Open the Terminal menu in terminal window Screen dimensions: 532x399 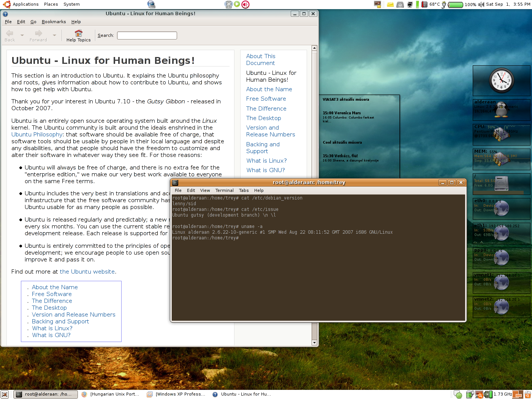(x=224, y=190)
